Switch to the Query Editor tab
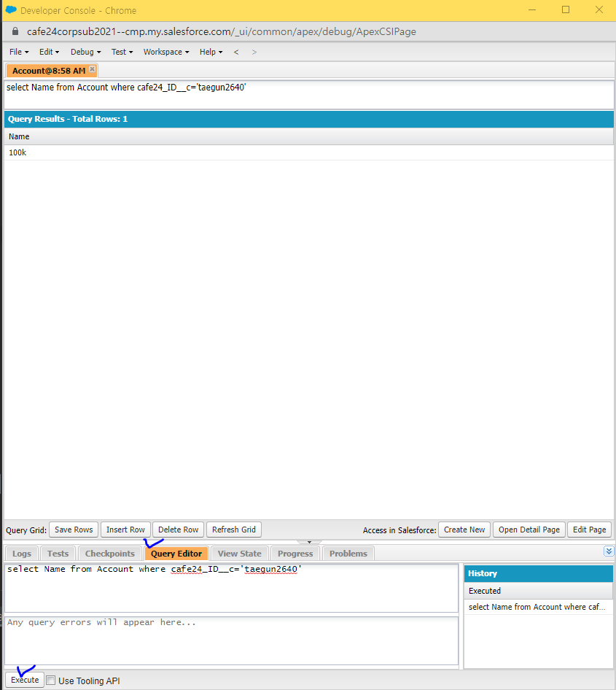The height and width of the screenshot is (690, 616). tap(176, 554)
